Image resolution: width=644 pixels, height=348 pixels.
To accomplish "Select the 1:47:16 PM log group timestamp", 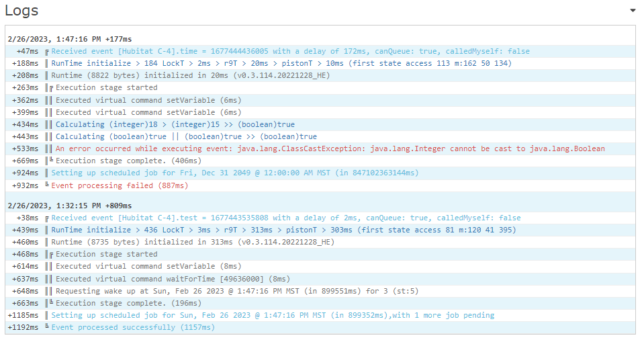I will click(69, 39).
